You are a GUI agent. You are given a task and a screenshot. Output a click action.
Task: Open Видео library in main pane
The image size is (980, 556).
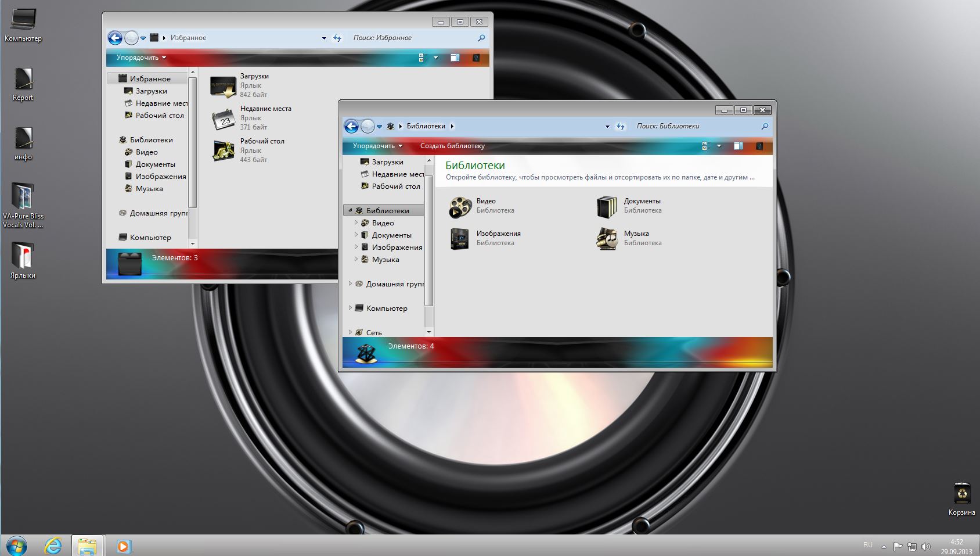tap(482, 206)
